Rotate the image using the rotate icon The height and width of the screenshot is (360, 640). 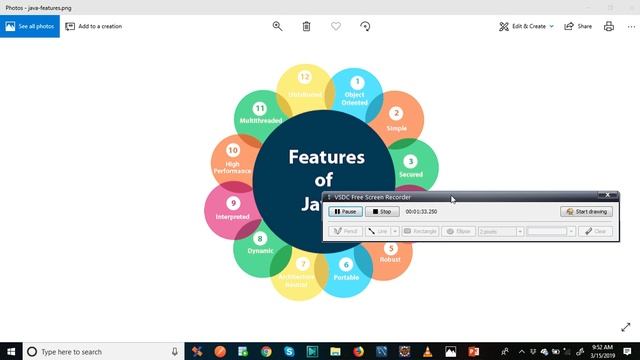point(365,26)
